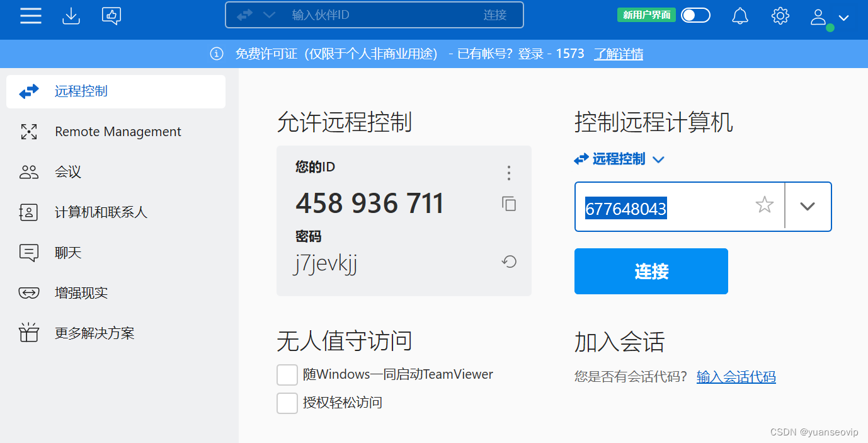Viewport: 868px width, 443px height.
Task: Open 增强现实 in the sidebar
Action: [116, 293]
